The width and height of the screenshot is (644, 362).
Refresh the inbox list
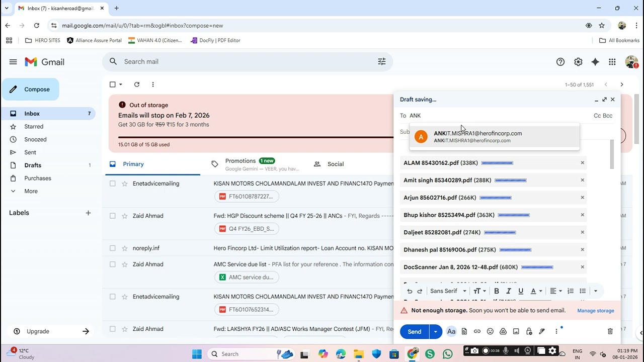pyautogui.click(x=137, y=84)
